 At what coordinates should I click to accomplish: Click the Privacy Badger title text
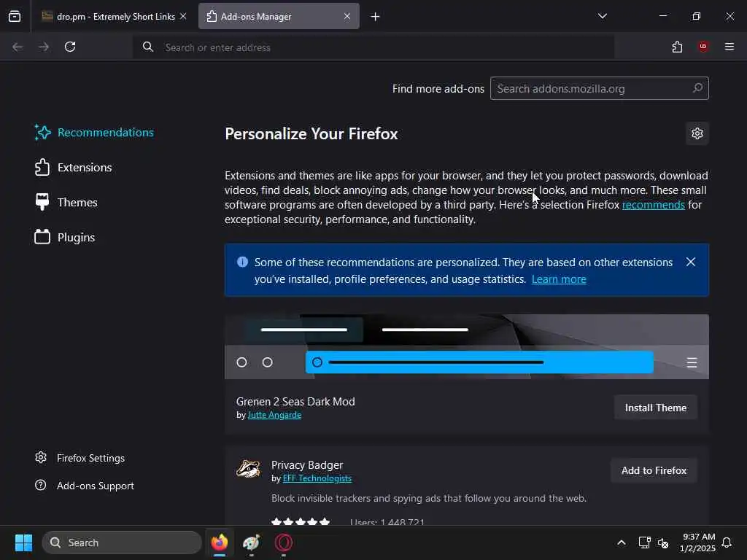[x=307, y=464]
